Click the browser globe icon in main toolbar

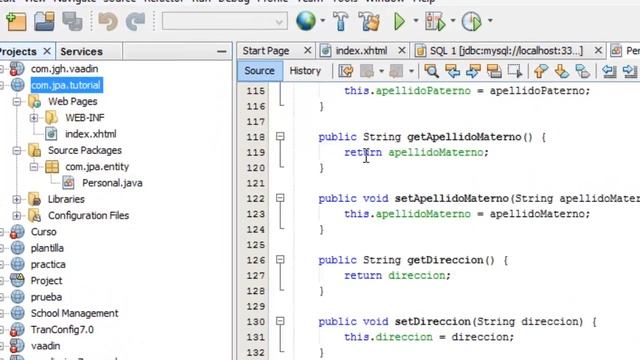pos(306,21)
